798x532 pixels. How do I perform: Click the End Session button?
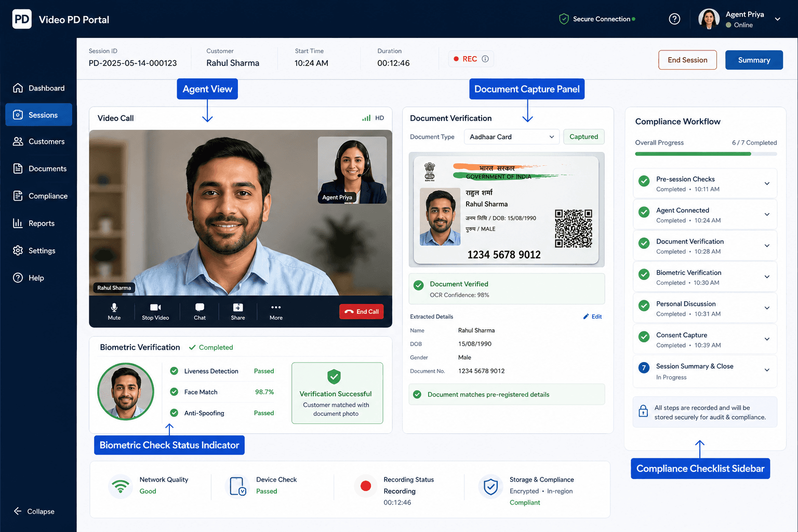point(687,60)
